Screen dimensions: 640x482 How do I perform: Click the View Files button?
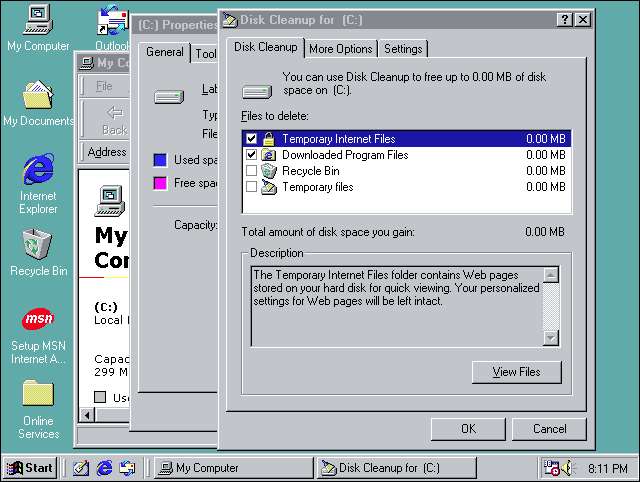(x=517, y=372)
